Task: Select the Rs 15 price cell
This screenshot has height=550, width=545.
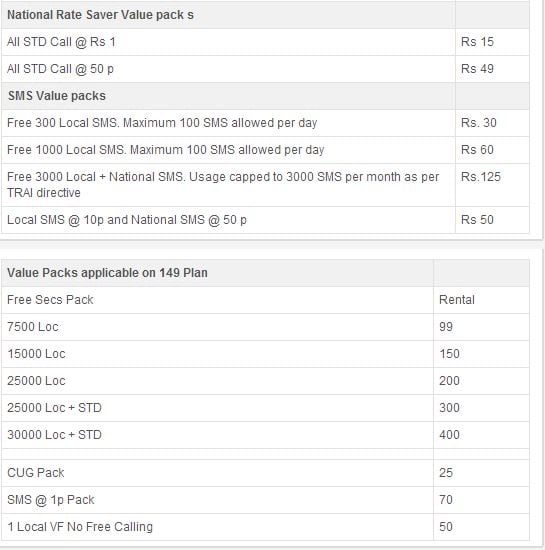Action: [x=492, y=42]
